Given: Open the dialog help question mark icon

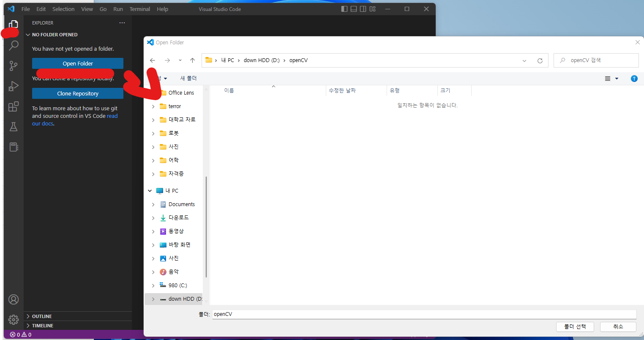Looking at the screenshot, I should pos(634,79).
